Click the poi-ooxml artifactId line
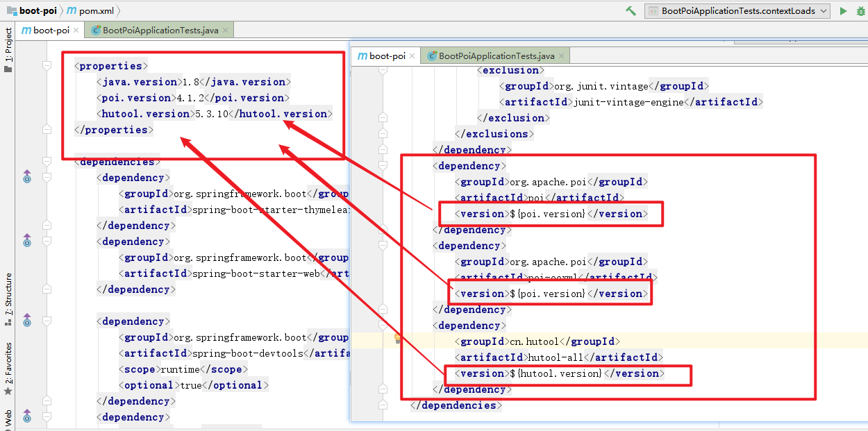The height and width of the screenshot is (431, 868). pos(556,278)
